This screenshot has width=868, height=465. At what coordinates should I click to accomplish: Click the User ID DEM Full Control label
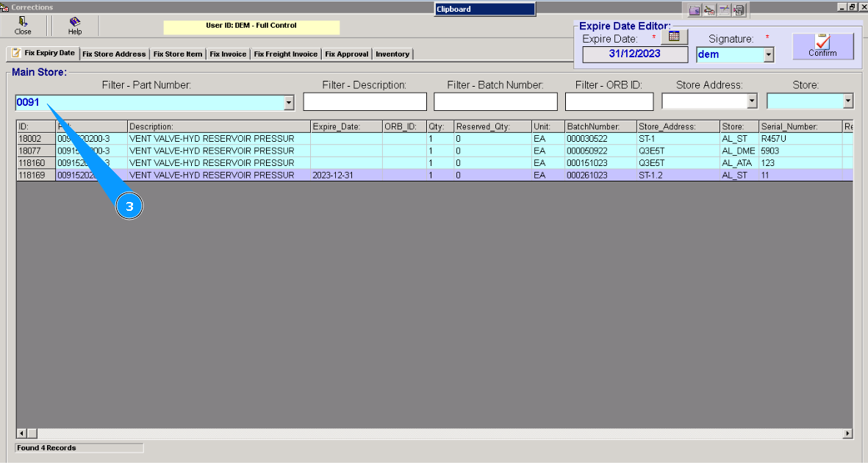click(x=251, y=26)
